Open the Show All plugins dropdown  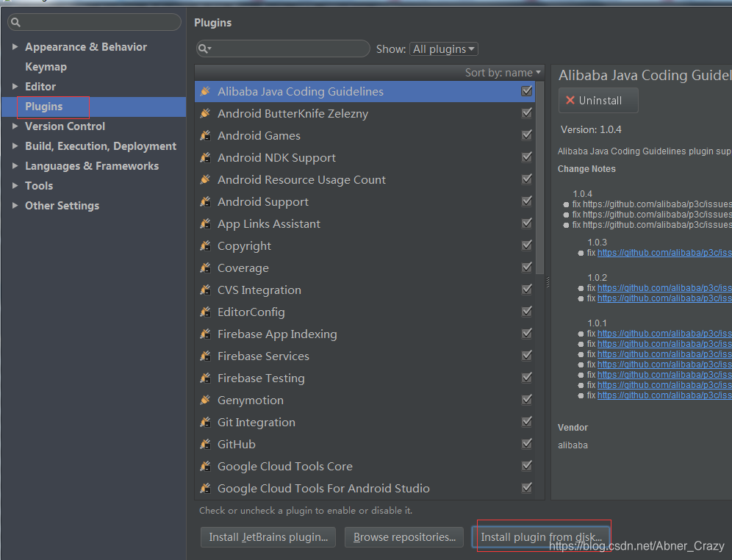point(443,49)
